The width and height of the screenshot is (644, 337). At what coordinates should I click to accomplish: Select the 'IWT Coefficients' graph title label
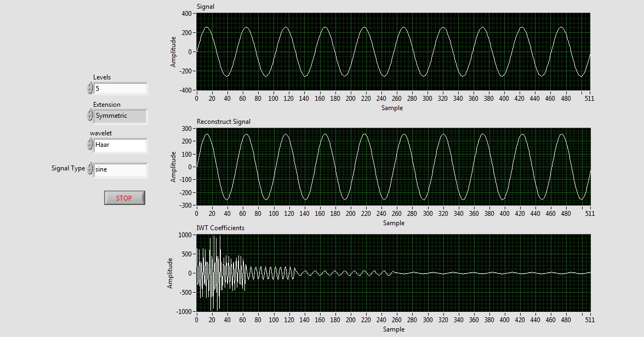click(x=220, y=228)
